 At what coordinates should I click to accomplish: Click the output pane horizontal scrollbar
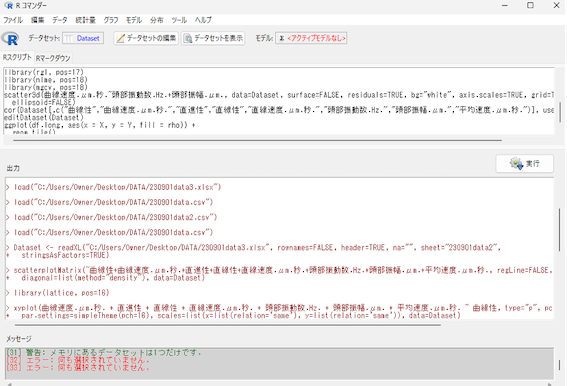(x=228, y=325)
